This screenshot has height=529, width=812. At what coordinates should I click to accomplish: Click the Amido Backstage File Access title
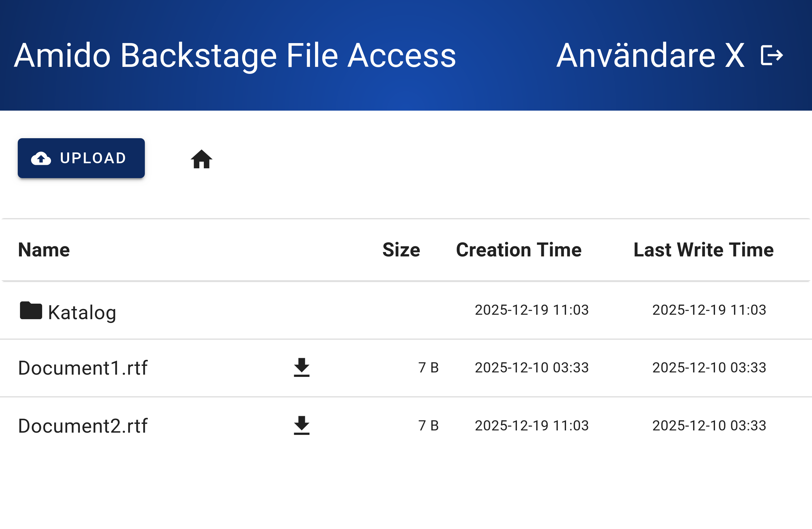[x=235, y=55]
